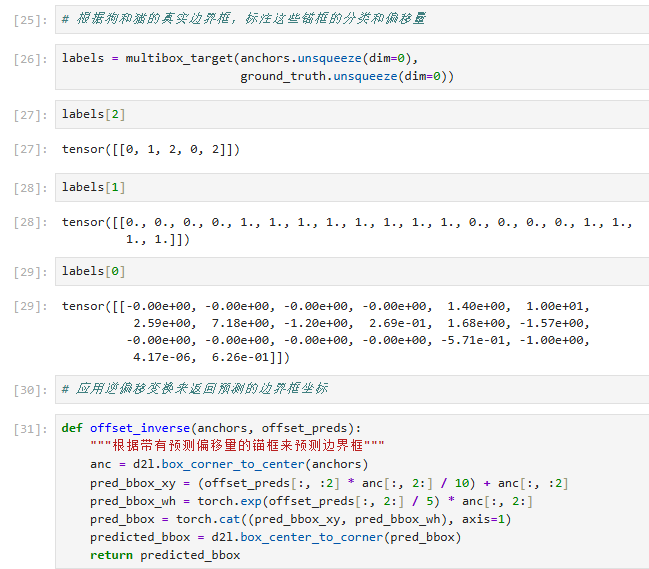This screenshot has width=649, height=569.
Task: Click the comment code cell numbered 25
Action: click(352, 19)
